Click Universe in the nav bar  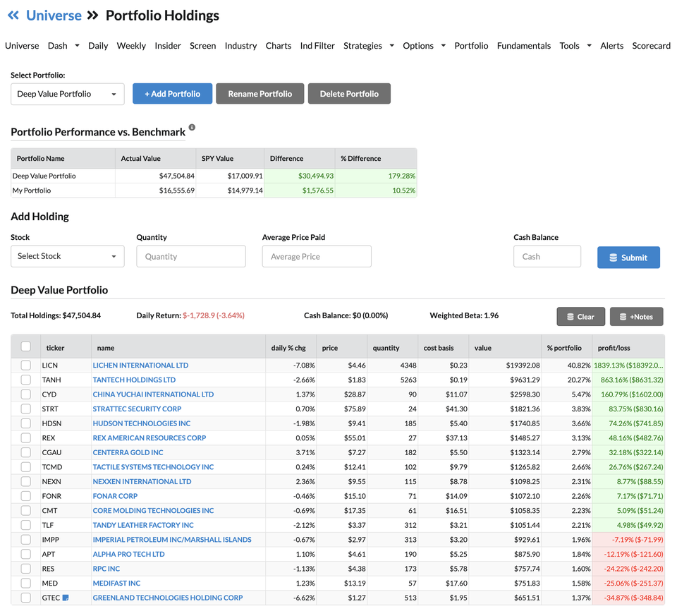[22, 46]
